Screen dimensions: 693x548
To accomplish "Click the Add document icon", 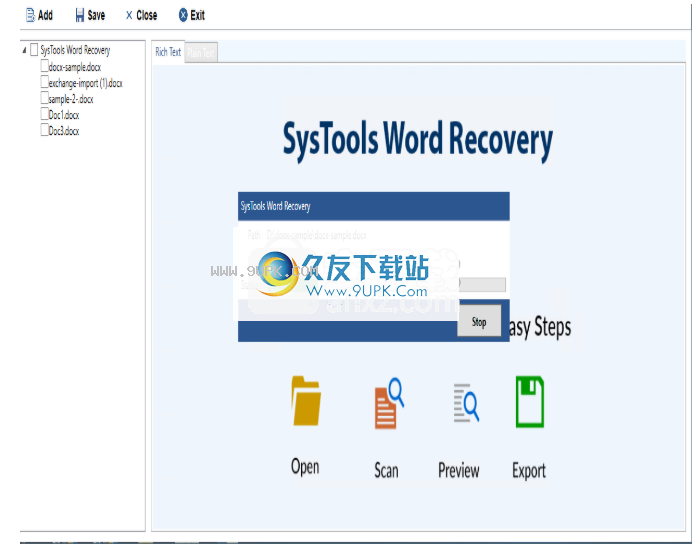I will click(30, 15).
